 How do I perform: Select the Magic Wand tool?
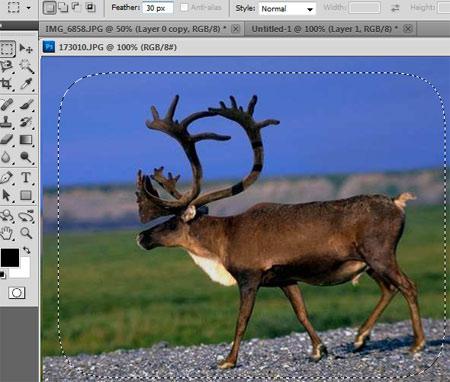click(x=26, y=66)
